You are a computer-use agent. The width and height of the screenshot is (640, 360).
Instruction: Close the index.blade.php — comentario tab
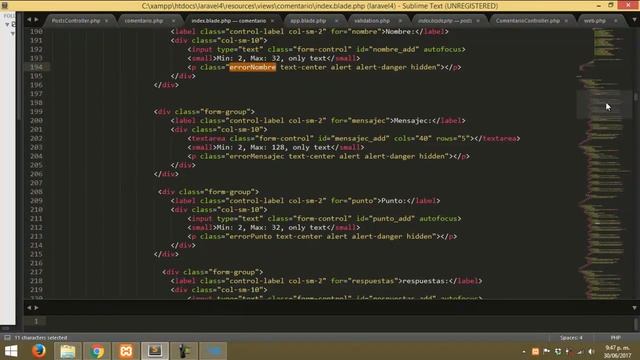273,21
